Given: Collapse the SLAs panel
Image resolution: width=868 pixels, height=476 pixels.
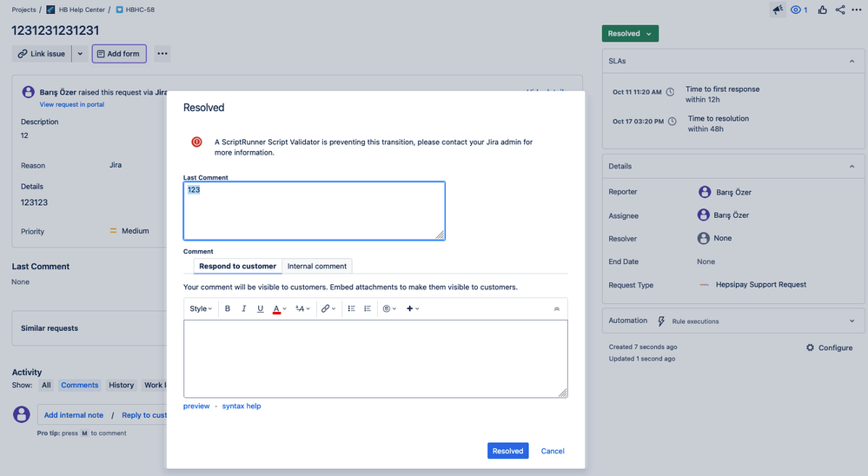Looking at the screenshot, I should 852,62.
